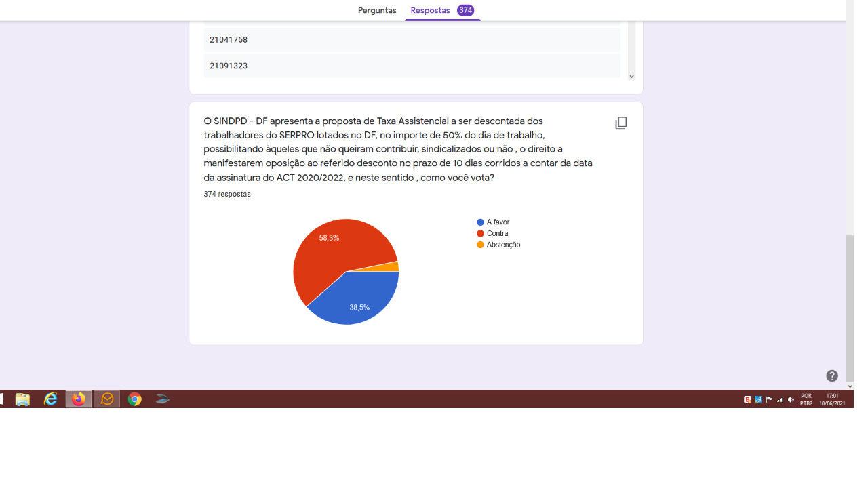This screenshot has width=868, height=488.
Task: Click the response list's down scroll arrow
Action: pyautogui.click(x=631, y=77)
